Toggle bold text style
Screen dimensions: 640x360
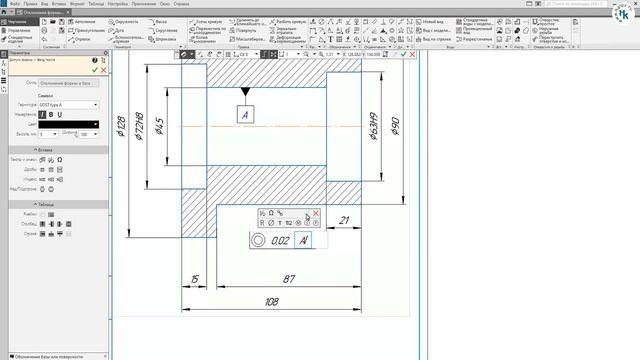(51, 115)
